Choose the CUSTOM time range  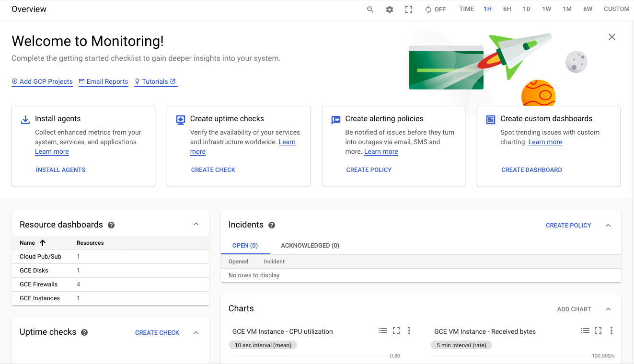point(616,9)
